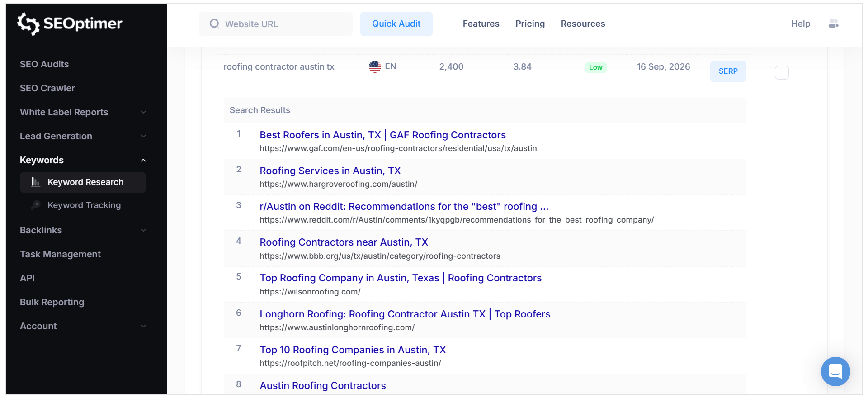
Task: Open Top Roofing Company in Austin, Texas result
Action: click(401, 278)
